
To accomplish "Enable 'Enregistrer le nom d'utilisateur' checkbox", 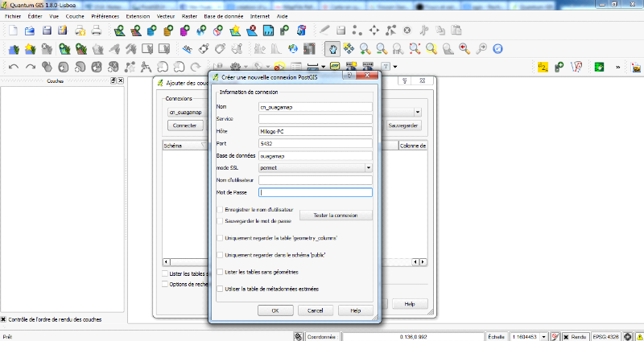I will coord(220,209).
